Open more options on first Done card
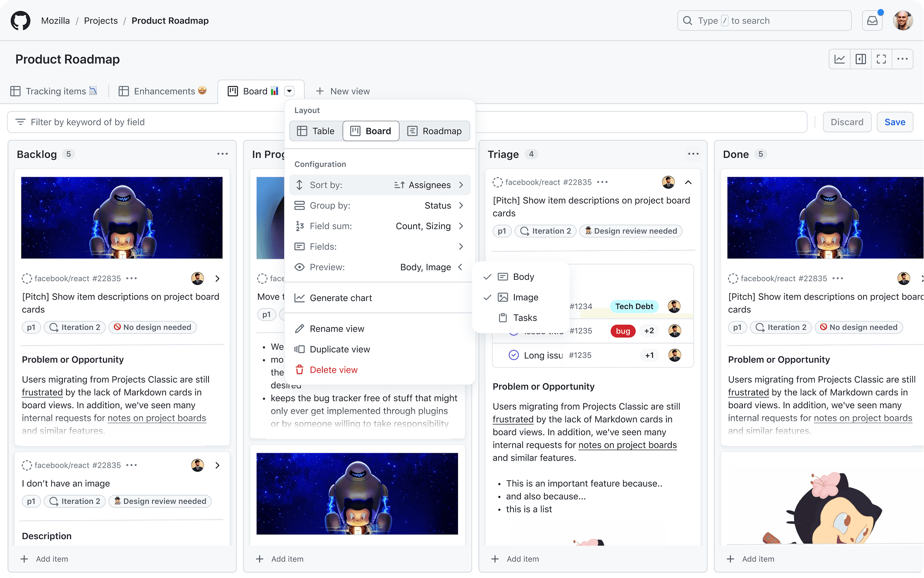This screenshot has width=924, height=578. pyautogui.click(x=838, y=279)
